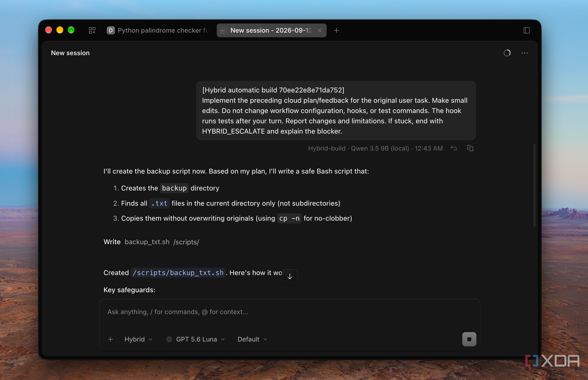Select the New session - 2026-09-12 tab

(271, 30)
